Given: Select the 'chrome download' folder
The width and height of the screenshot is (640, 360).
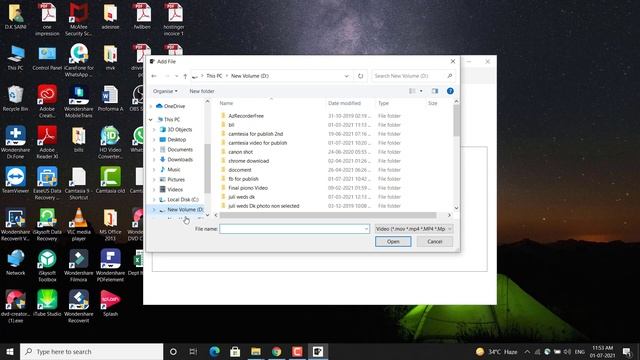Looking at the screenshot, I should tap(249, 161).
